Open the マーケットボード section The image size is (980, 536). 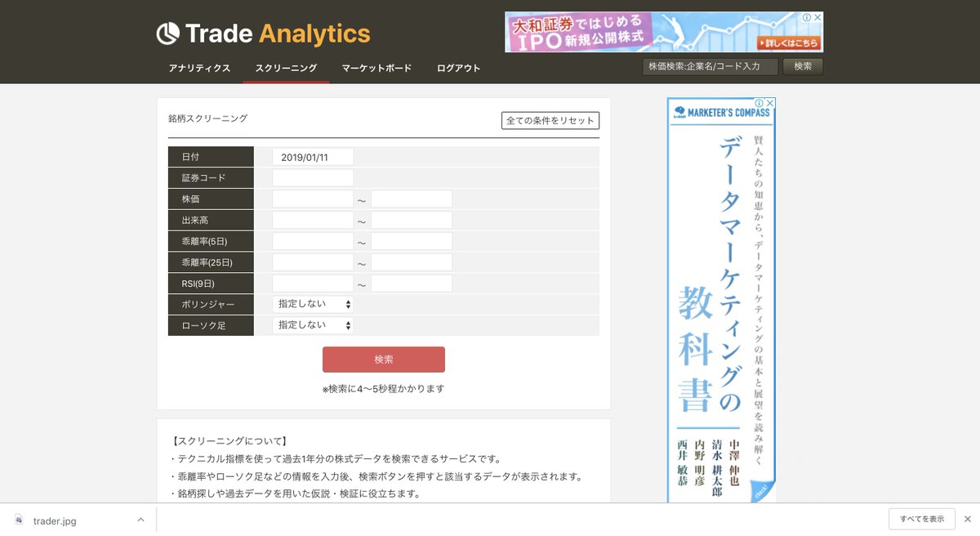pos(376,69)
